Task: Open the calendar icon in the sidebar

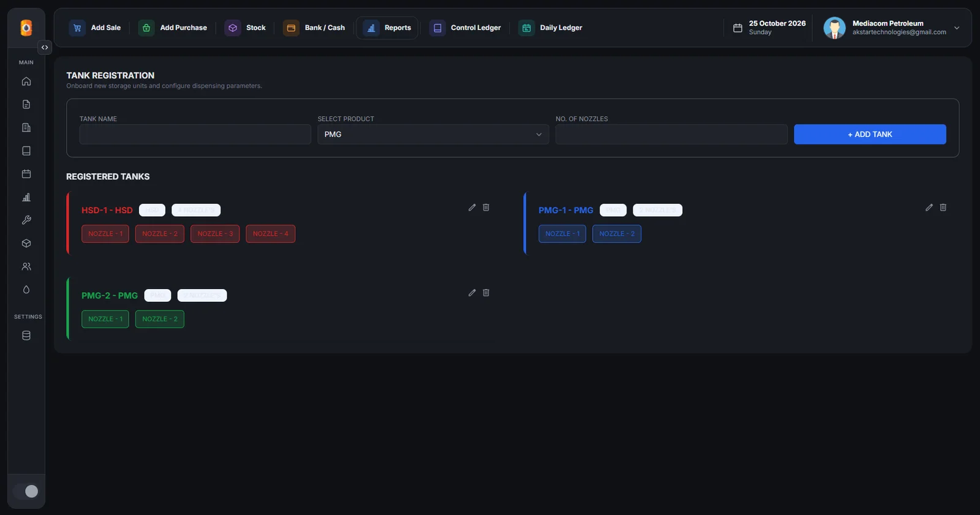Action: tap(26, 174)
